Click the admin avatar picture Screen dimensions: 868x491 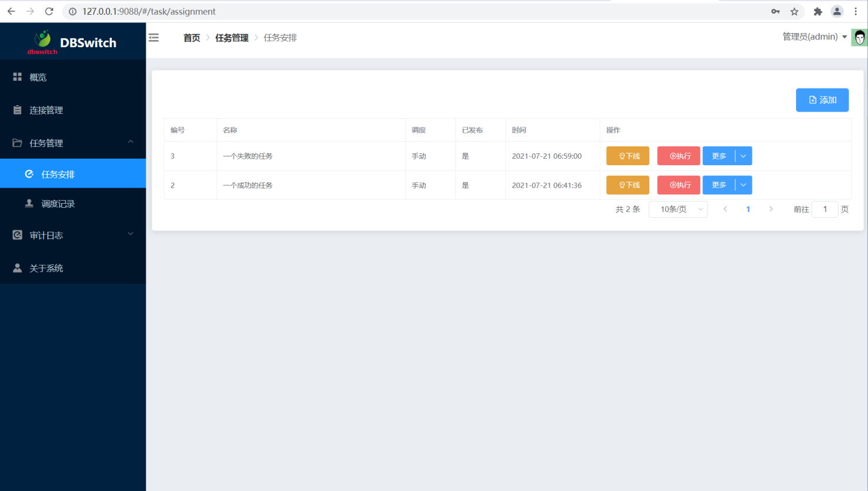[859, 38]
